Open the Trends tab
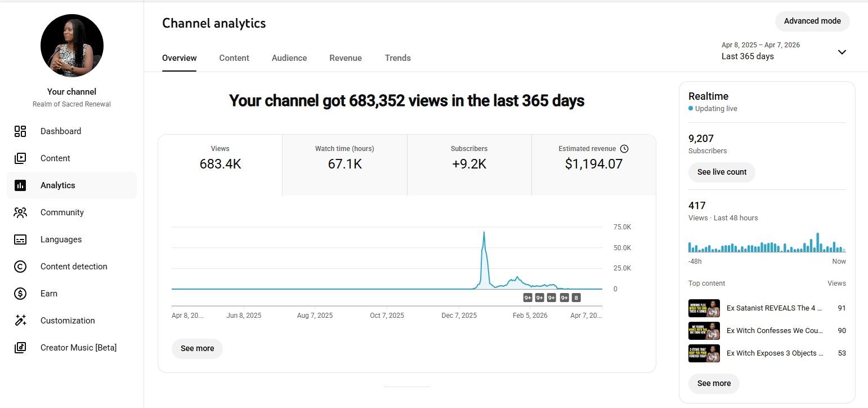Viewport: 868px width, 408px height. [397, 58]
